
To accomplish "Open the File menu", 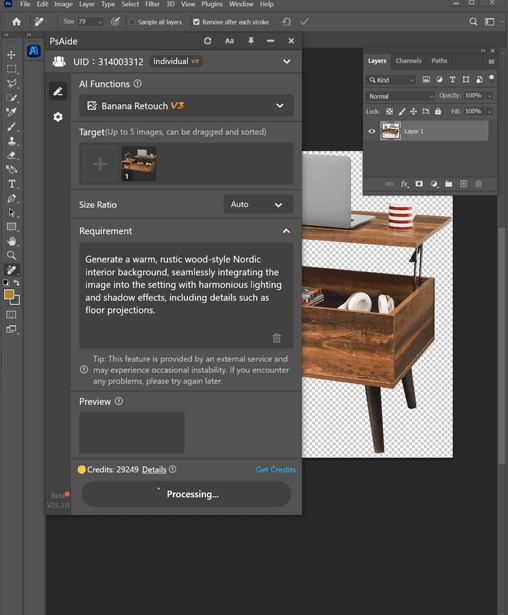I will pos(25,4).
